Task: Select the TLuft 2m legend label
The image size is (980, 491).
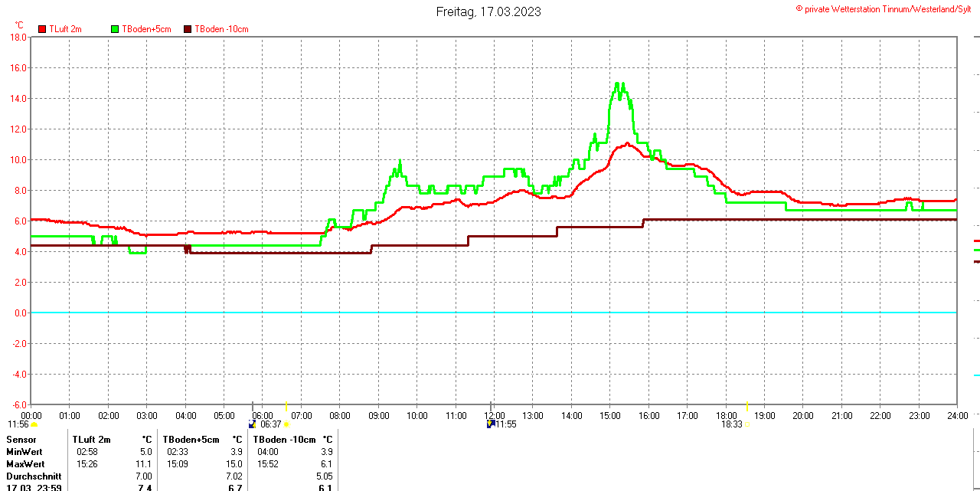Action: [65, 29]
